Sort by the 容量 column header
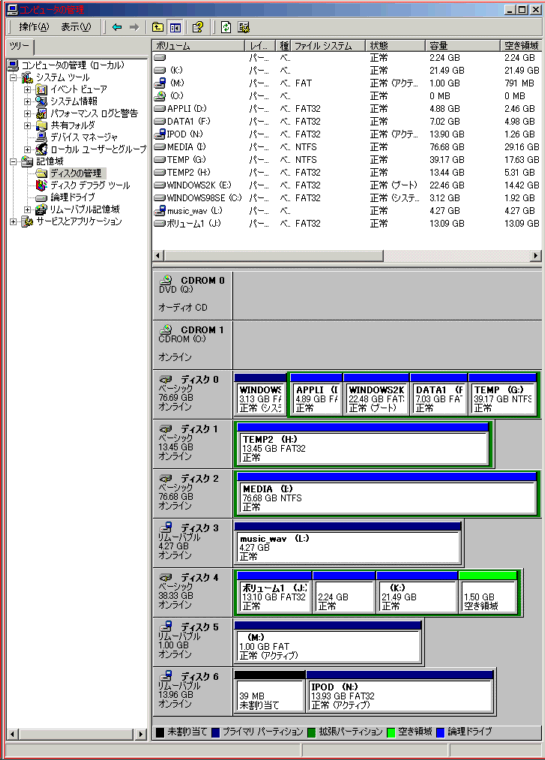The width and height of the screenshot is (545, 760). point(462,46)
